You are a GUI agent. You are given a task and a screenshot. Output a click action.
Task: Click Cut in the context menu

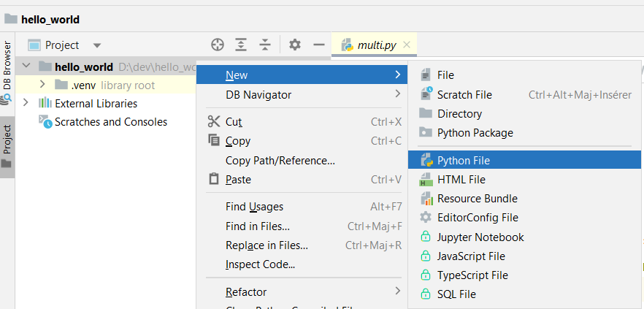pos(234,122)
